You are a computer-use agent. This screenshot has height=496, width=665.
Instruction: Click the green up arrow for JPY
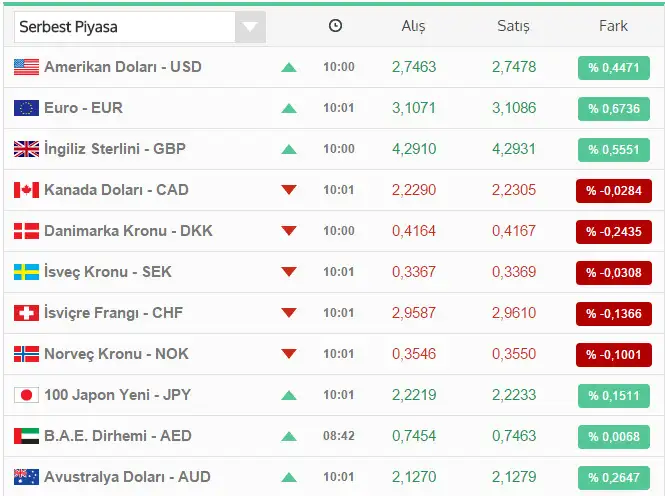[289, 396]
